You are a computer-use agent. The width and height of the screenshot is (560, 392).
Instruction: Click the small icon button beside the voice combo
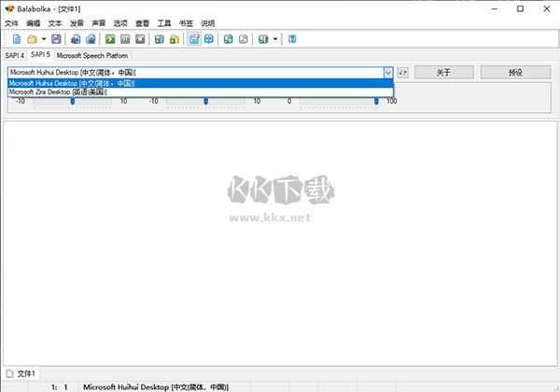[403, 73]
